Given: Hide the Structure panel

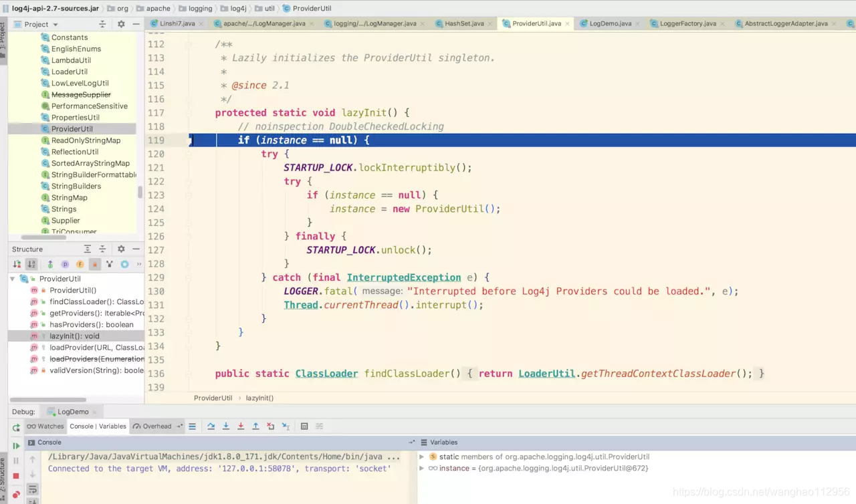Looking at the screenshot, I should pyautogui.click(x=136, y=249).
